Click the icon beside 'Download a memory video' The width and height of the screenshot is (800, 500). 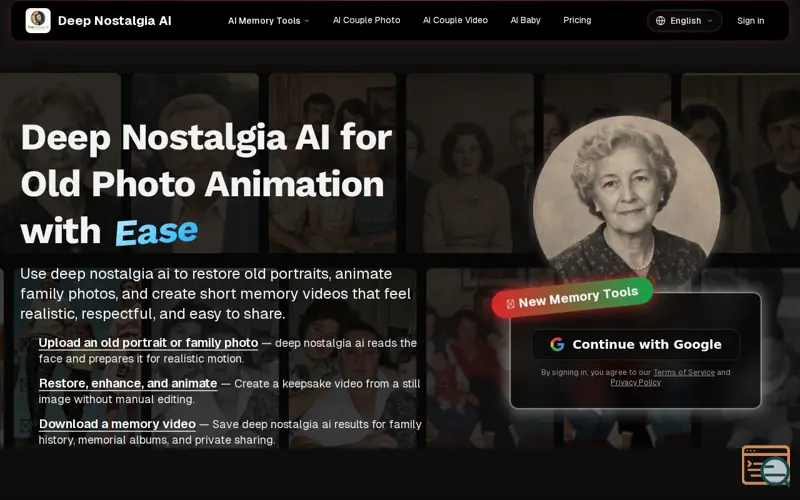26,425
